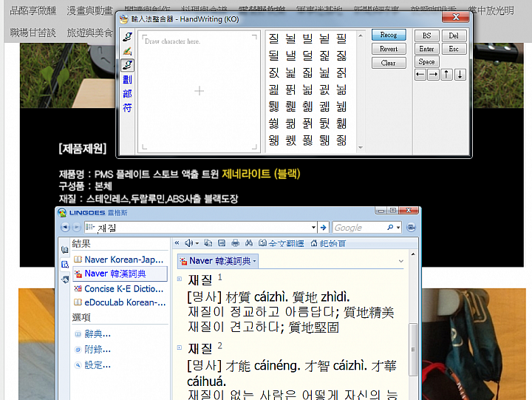Click the selected index icon in Lingoes sidebar
Viewport: 532px width, 400px height.
65,265
